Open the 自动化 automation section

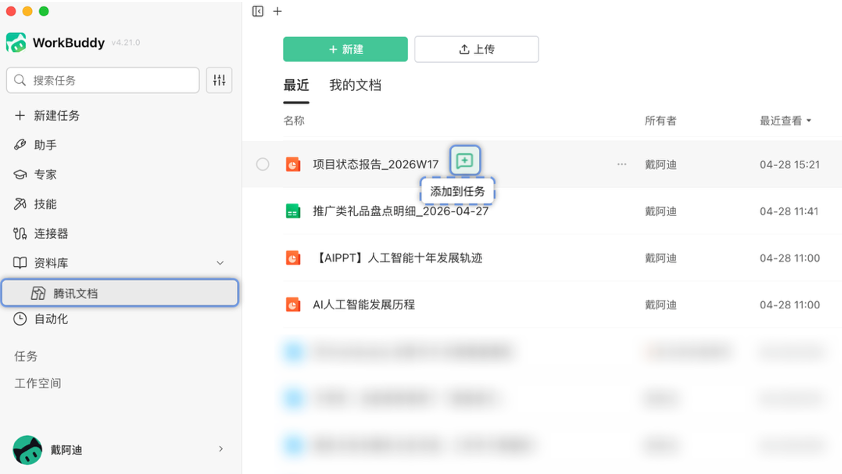click(x=51, y=319)
